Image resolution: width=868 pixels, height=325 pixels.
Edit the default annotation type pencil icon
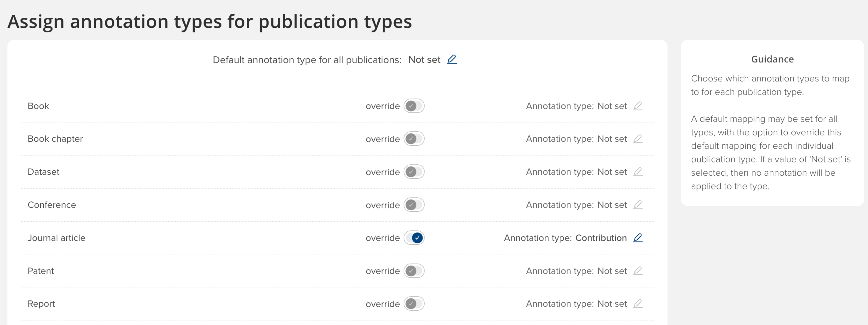click(452, 60)
